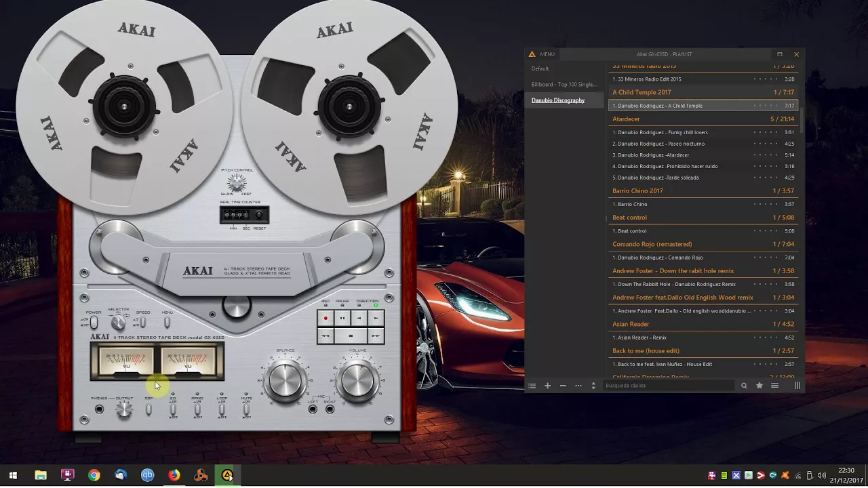Click the BALANCE knob
Viewport: 868px width, 488px height.
[x=285, y=380]
